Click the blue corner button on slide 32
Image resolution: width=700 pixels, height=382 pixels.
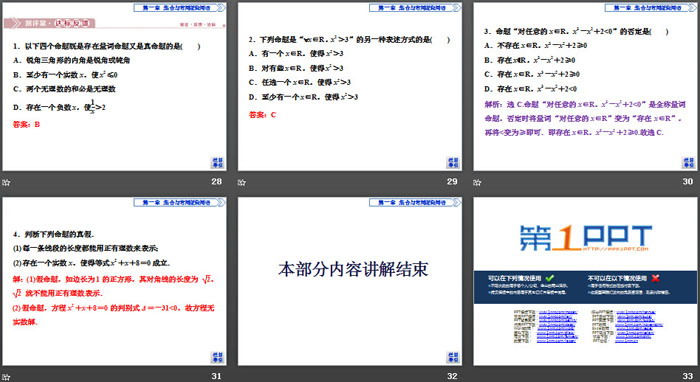(x=453, y=357)
